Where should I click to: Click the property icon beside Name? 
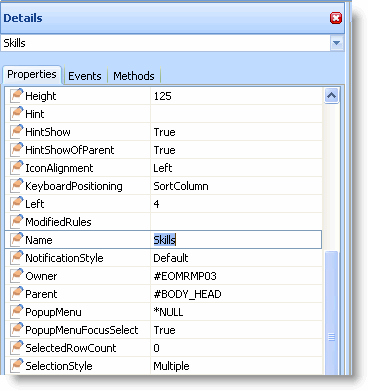(x=16, y=239)
